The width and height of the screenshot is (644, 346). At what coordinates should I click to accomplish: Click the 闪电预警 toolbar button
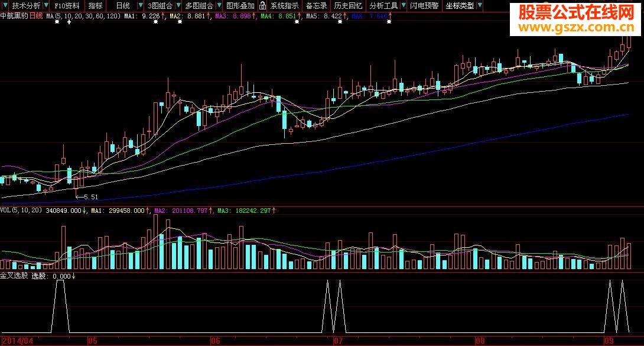point(424,6)
